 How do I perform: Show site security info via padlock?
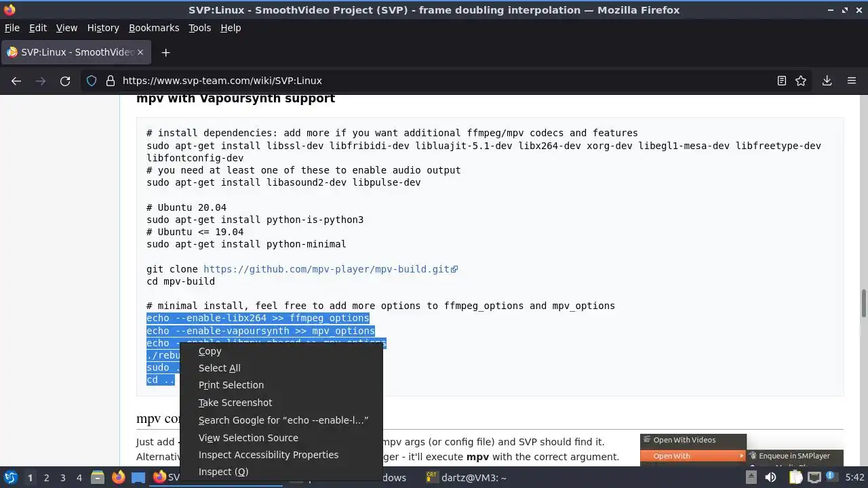click(111, 81)
